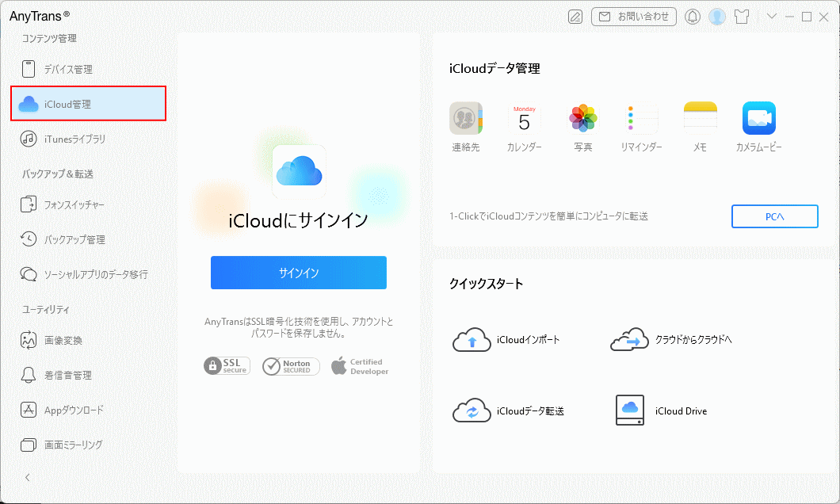Image resolution: width=840 pixels, height=504 pixels.
Task: Click the blue サインイン button
Action: coord(299,273)
